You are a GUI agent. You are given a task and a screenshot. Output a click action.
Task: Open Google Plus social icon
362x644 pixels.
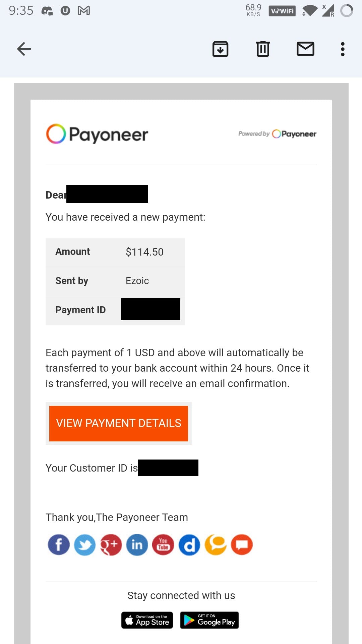click(x=111, y=545)
